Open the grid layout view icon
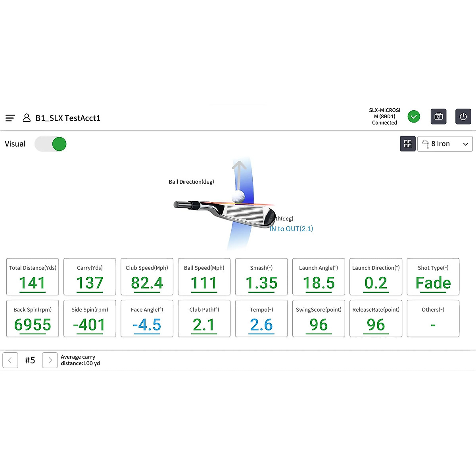The image size is (476, 476). coord(407,144)
